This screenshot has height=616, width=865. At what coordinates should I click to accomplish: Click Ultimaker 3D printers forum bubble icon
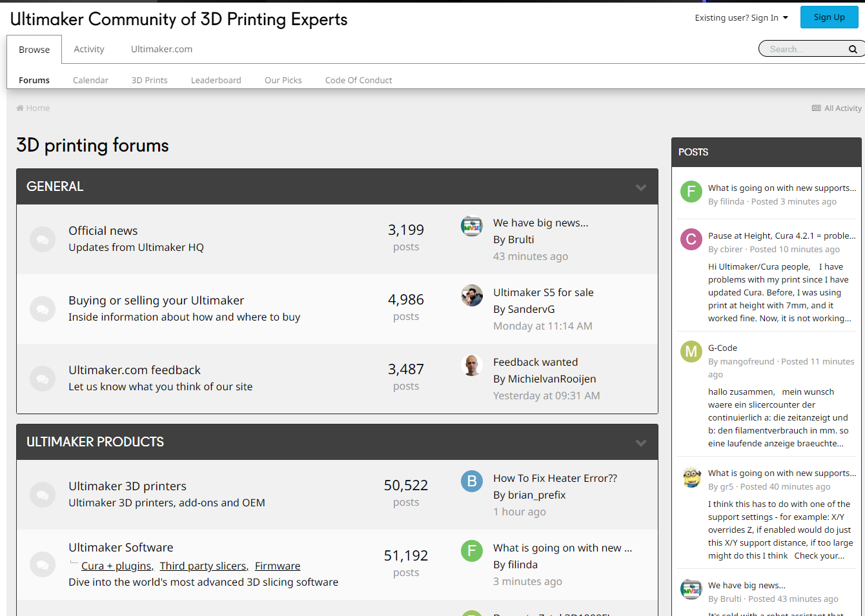pyautogui.click(x=43, y=495)
